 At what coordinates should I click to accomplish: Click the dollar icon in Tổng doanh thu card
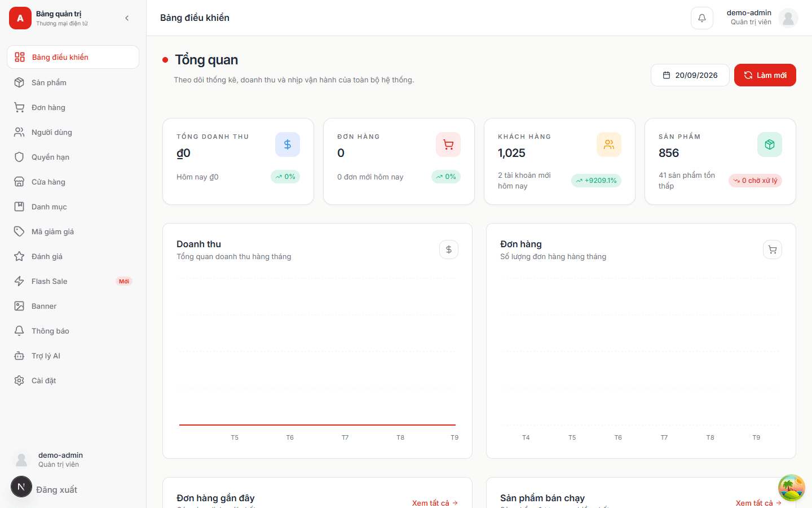[x=288, y=144]
